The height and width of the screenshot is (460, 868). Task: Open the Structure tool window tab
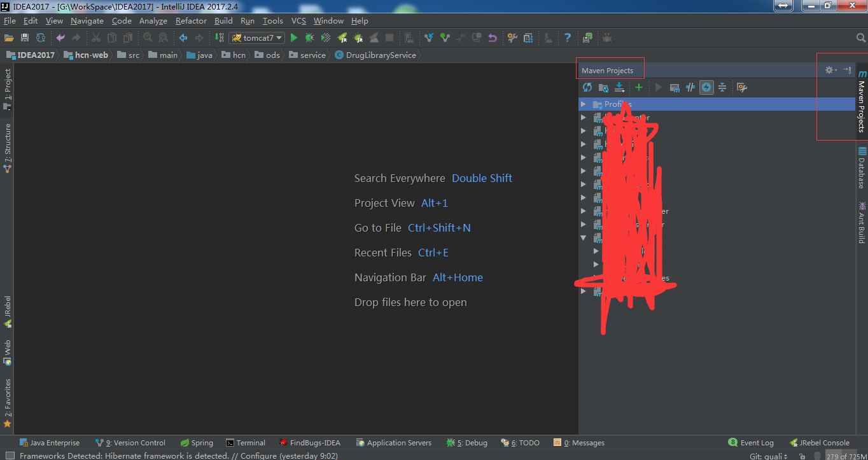tap(7, 148)
